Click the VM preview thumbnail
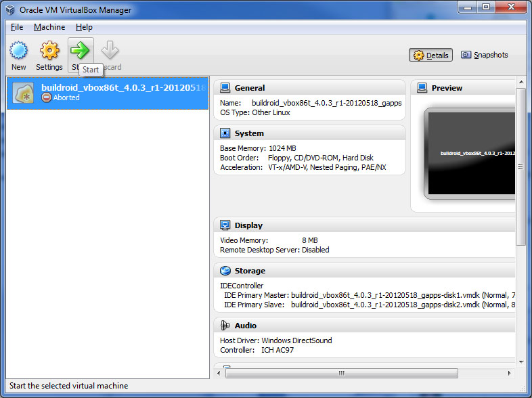The width and height of the screenshot is (532, 398). [470, 154]
